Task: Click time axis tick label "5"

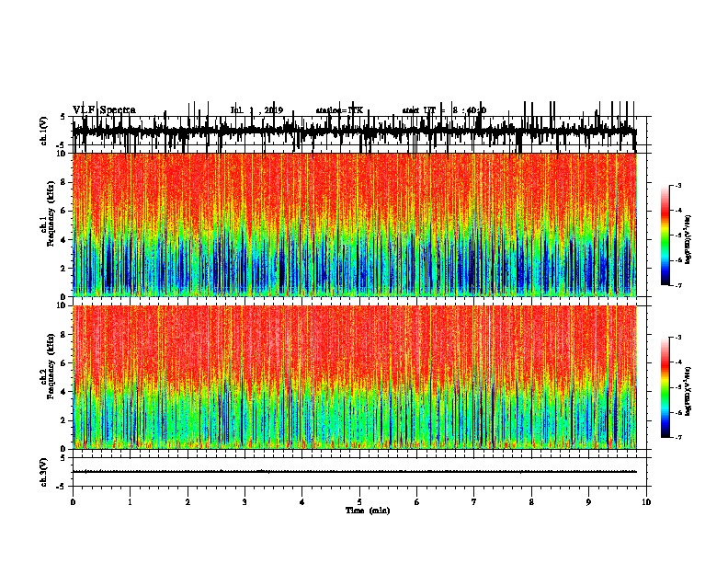Action: coord(359,502)
